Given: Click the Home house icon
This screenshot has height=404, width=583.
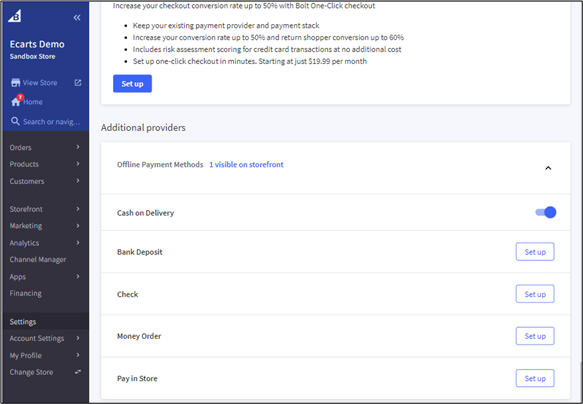Looking at the screenshot, I should [16, 101].
